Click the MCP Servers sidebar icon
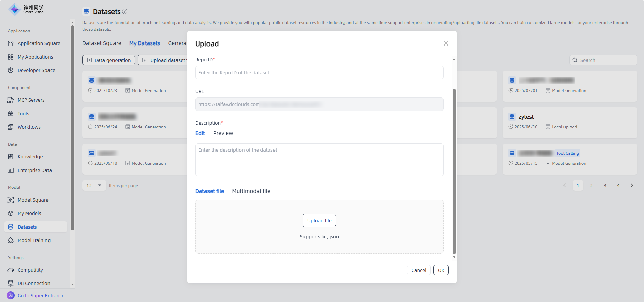 click(11, 100)
